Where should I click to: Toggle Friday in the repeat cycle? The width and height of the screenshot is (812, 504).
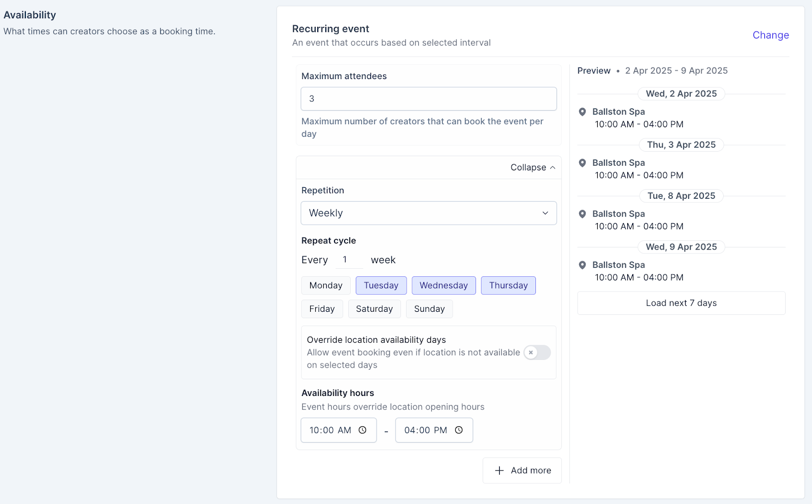(x=322, y=309)
